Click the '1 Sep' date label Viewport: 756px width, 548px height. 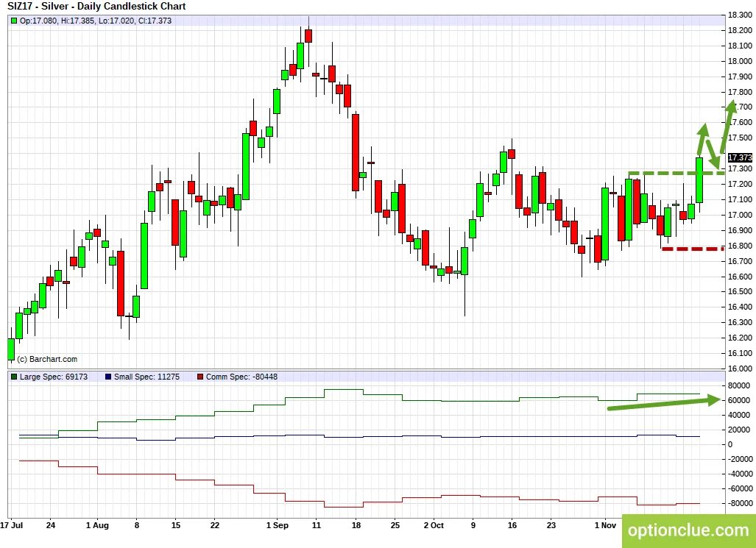(278, 525)
